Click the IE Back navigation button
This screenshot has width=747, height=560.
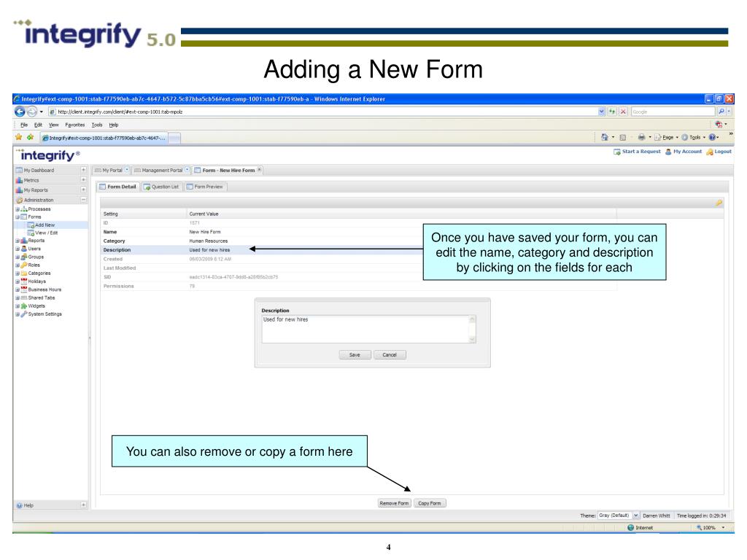[x=20, y=112]
